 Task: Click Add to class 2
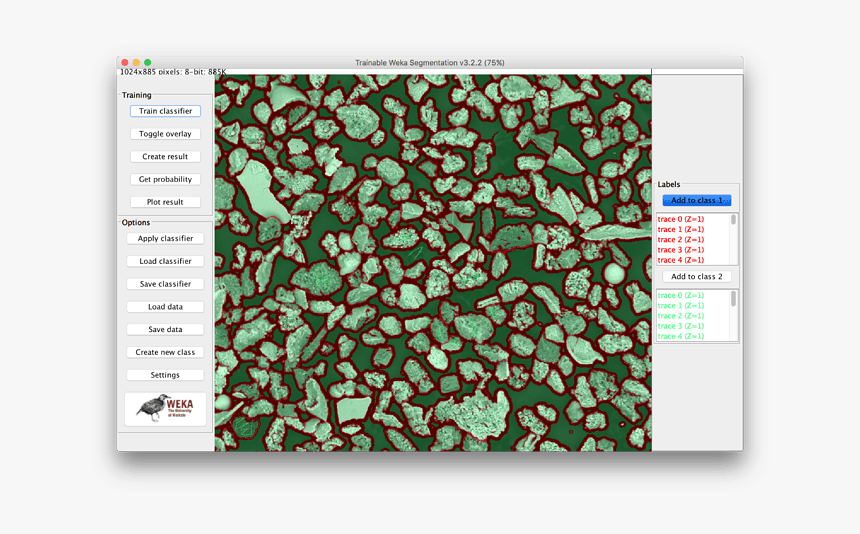tap(697, 276)
